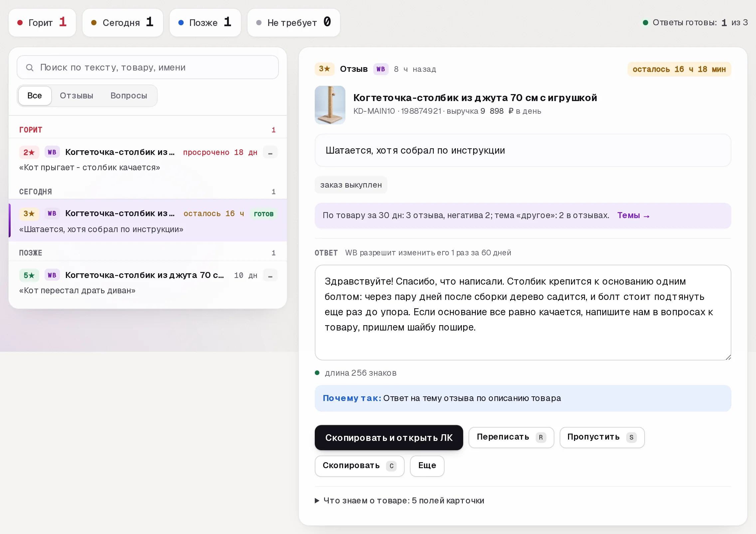Click the заказ выкуплен tag
Image resolution: width=756 pixels, height=534 pixels.
(x=351, y=185)
